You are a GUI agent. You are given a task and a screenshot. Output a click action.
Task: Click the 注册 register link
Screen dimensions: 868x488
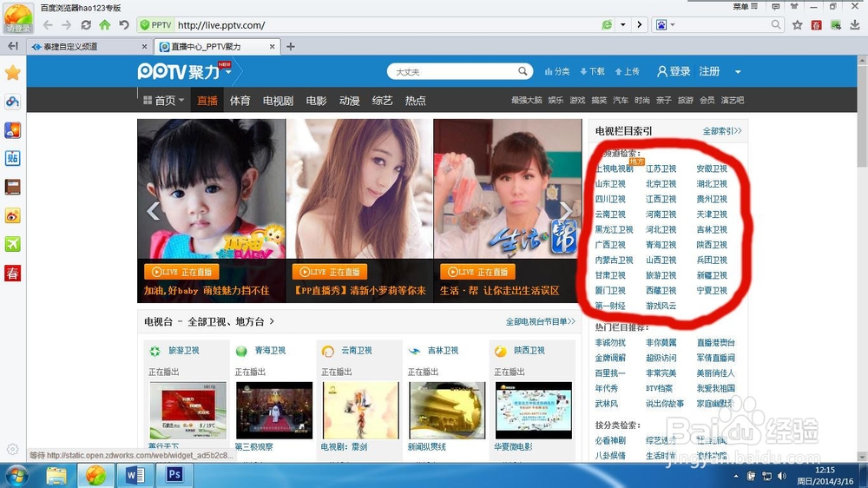pyautogui.click(x=709, y=71)
